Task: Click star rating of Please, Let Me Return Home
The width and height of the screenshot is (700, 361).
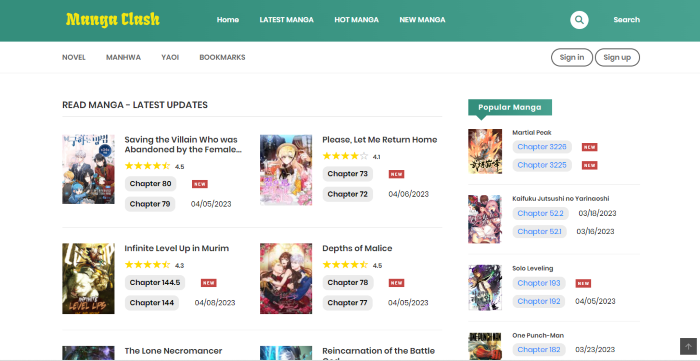Action: 345,156
